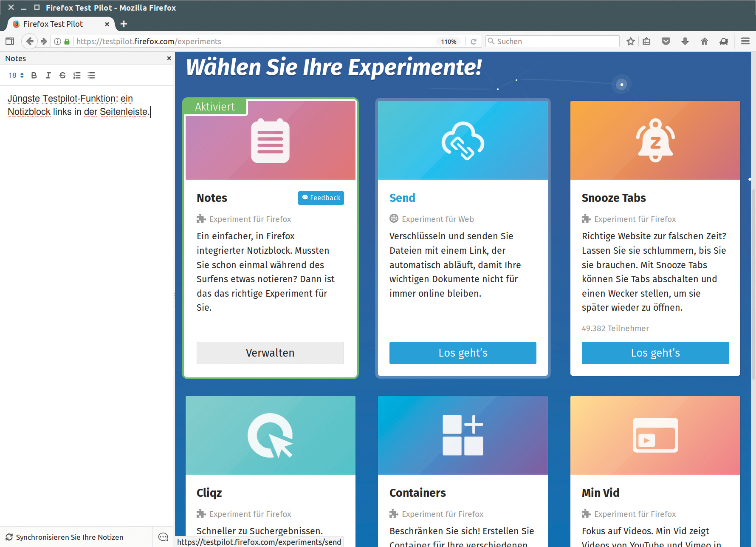
Task: Click Verwalten on the Notes card
Action: (x=270, y=353)
